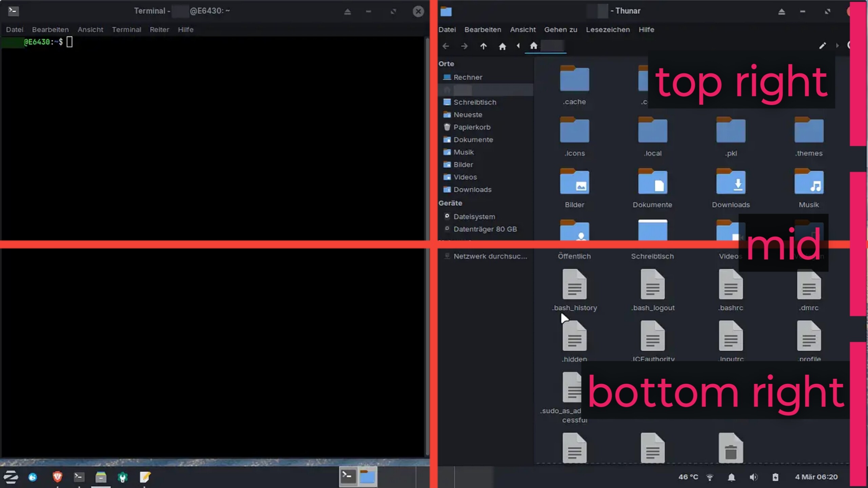Open the Brave browser from the taskbar
Screen dimensions: 868x488
57,477
